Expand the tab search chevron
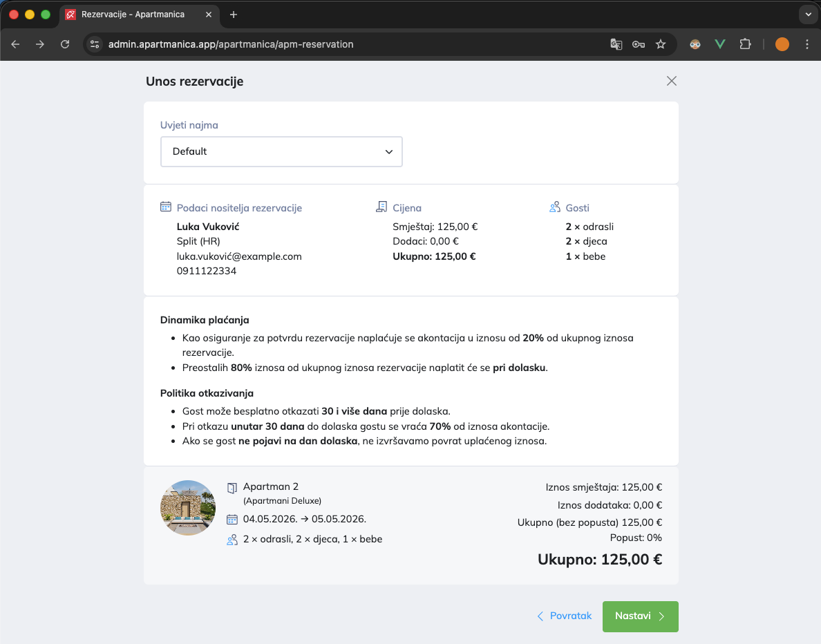This screenshot has width=821, height=644. tap(808, 15)
